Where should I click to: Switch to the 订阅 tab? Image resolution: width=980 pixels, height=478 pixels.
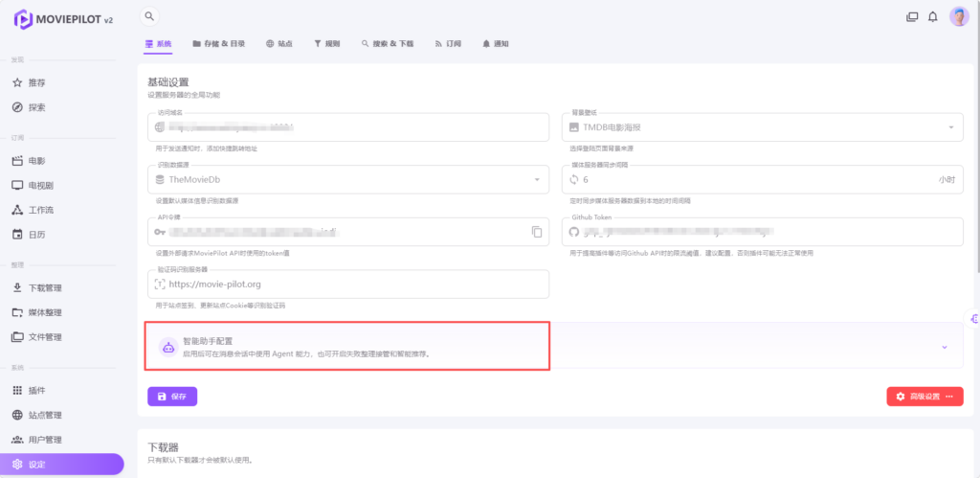click(448, 44)
